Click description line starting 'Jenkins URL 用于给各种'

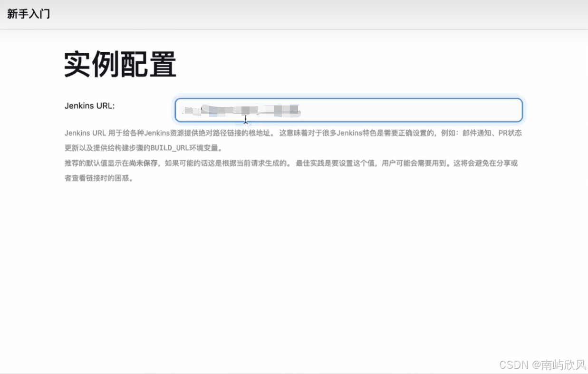pyautogui.click(x=293, y=133)
